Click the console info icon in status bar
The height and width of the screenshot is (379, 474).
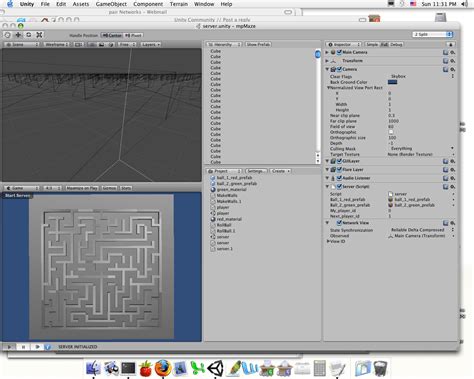point(48,347)
